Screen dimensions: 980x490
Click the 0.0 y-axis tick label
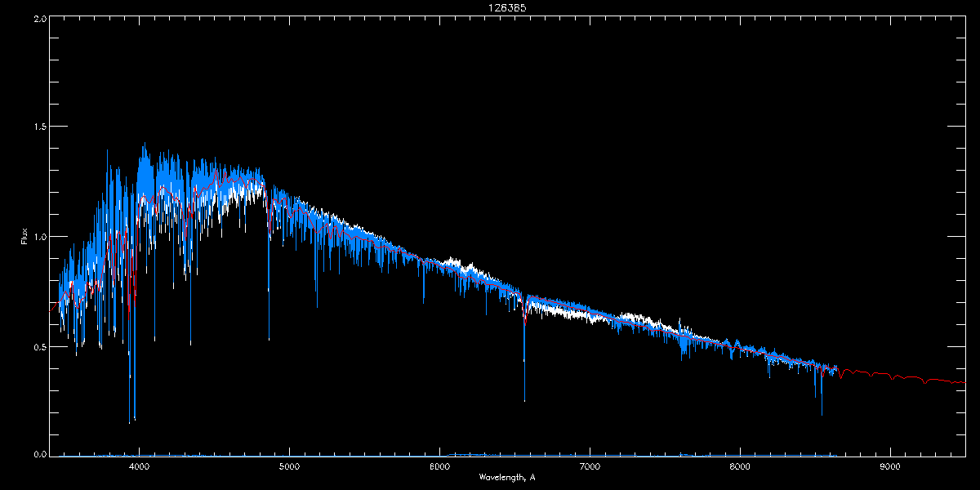click(40, 455)
